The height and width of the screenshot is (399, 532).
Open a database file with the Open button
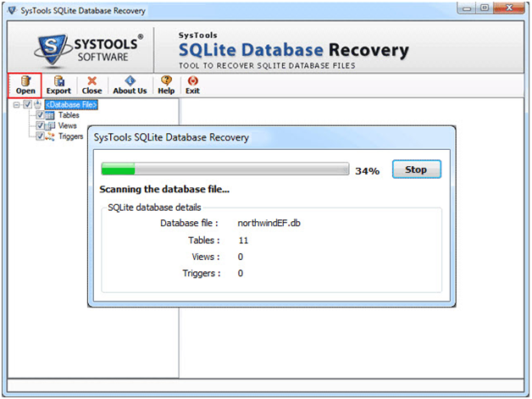[x=25, y=85]
